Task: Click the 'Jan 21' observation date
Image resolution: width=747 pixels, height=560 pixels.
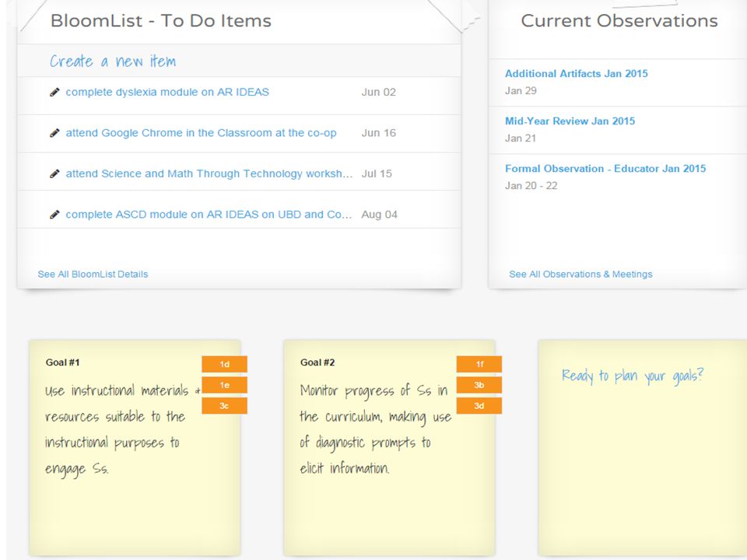Action: click(521, 138)
